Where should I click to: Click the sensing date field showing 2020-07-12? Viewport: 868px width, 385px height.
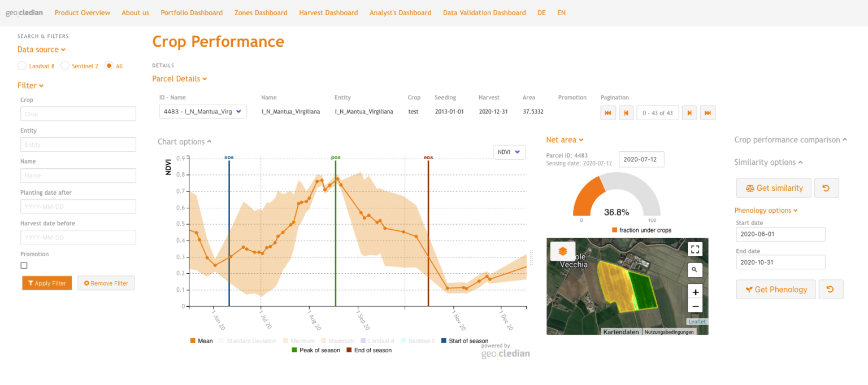(x=641, y=159)
